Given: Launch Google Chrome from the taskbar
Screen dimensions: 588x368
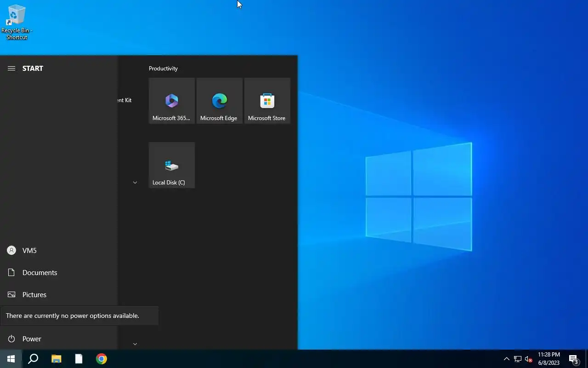Looking at the screenshot, I should click(102, 359).
